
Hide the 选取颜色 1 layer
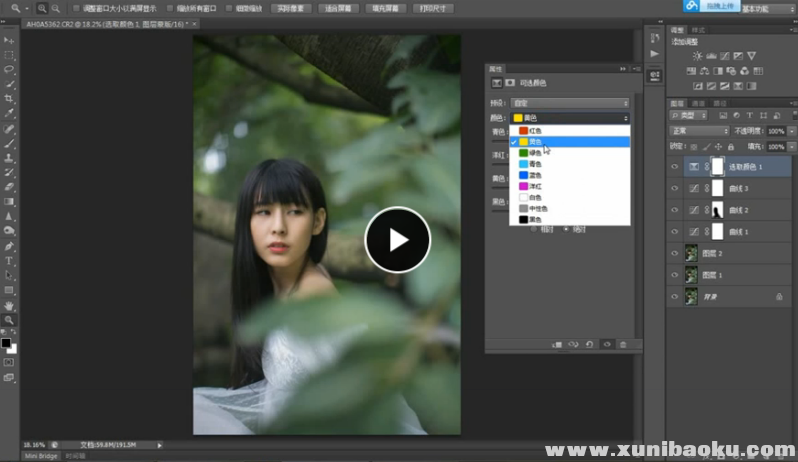point(673,167)
